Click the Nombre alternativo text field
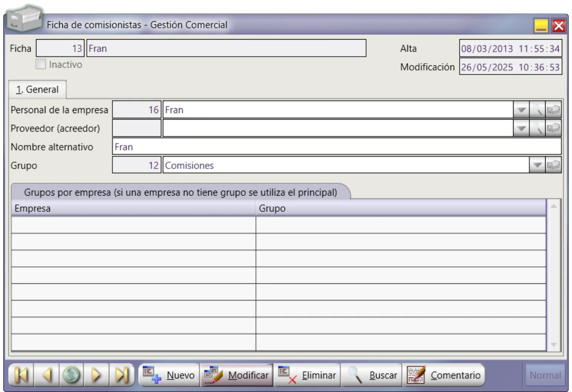The image size is (572, 392). pos(336,147)
